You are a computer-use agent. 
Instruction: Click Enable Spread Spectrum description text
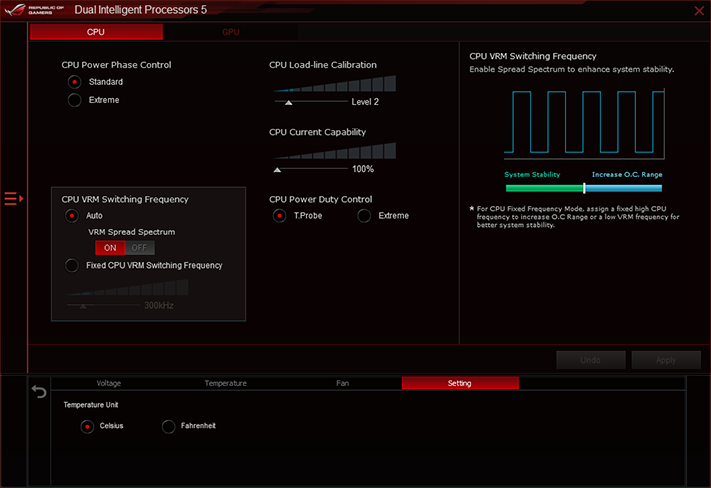tap(572, 69)
